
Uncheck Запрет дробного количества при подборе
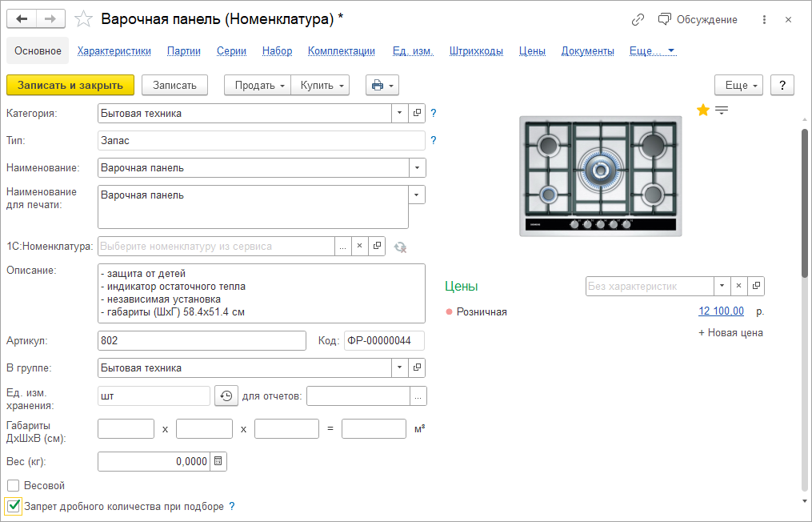pos(13,506)
